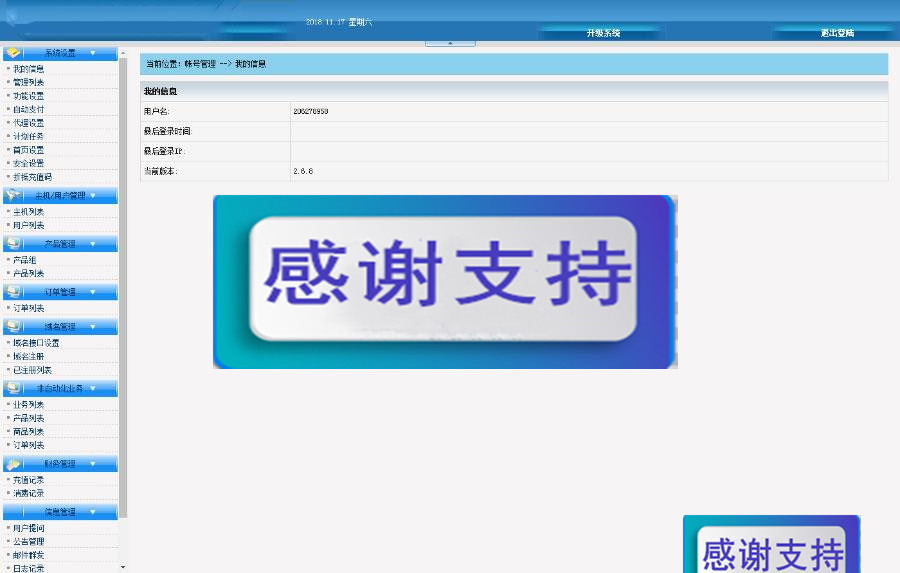Select 充值记录 in the sidebar
Viewport: 900px width, 573px height.
[x=29, y=480]
